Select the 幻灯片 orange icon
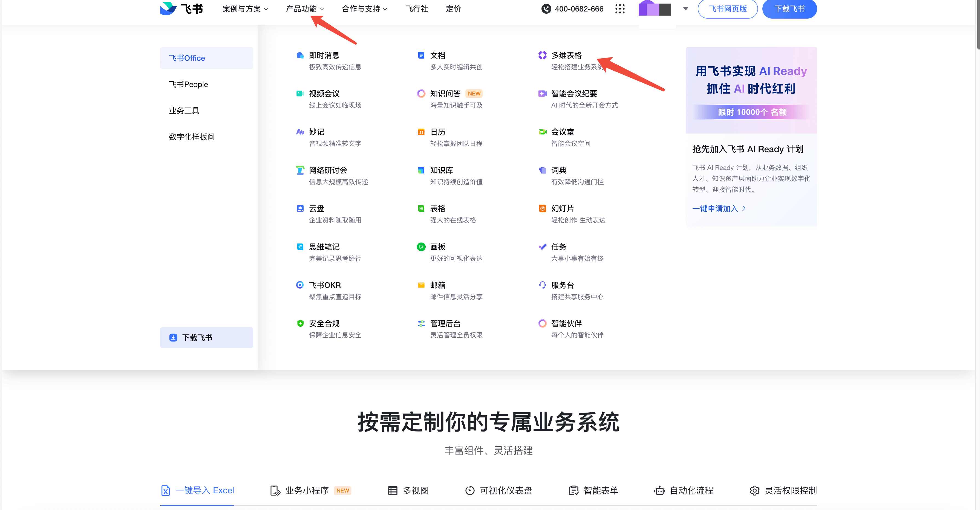Screen dimensions: 980x510 point(543,208)
